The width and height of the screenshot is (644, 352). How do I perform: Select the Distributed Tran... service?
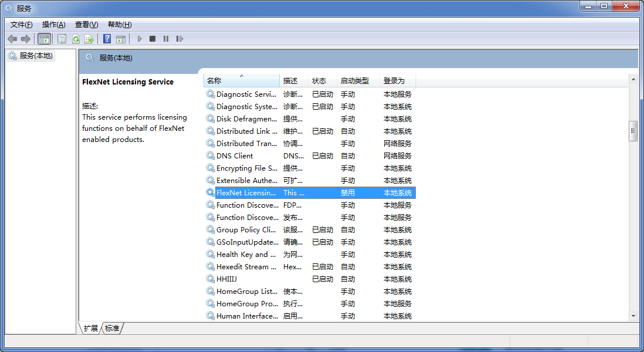click(x=310, y=143)
